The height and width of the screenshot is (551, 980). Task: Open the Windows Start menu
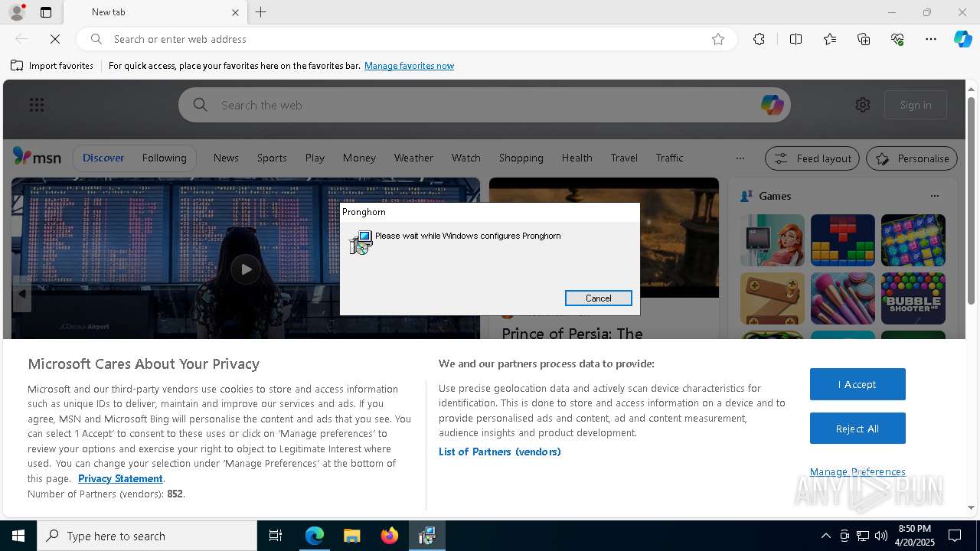pos(18,536)
